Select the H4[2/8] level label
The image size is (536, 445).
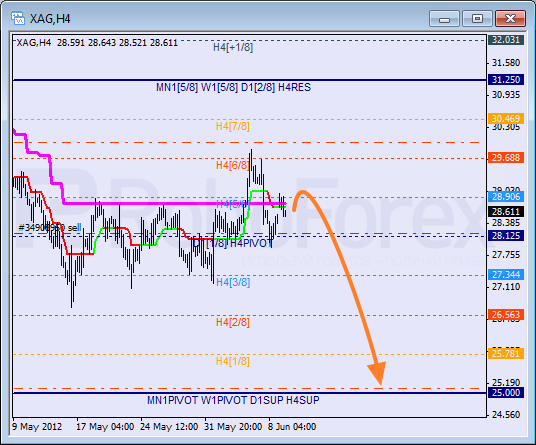tap(232, 322)
